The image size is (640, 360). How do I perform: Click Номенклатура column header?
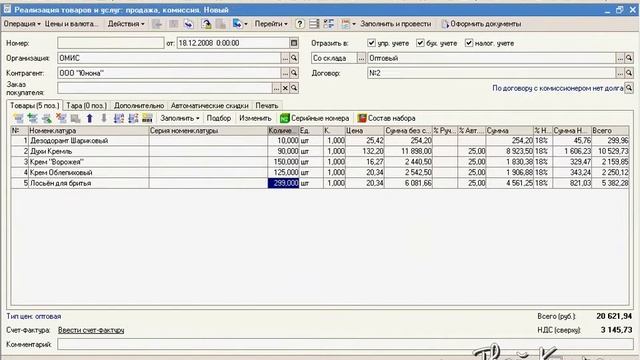[89, 131]
